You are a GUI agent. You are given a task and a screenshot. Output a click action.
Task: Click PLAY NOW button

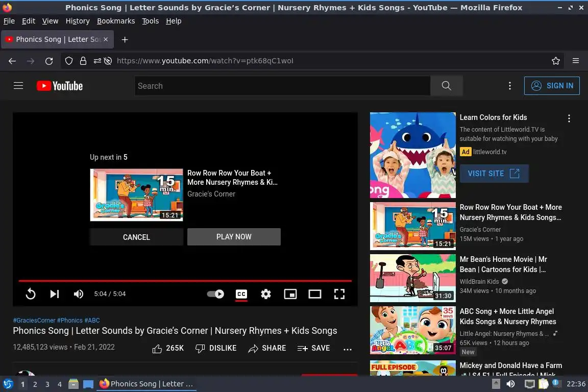234,237
